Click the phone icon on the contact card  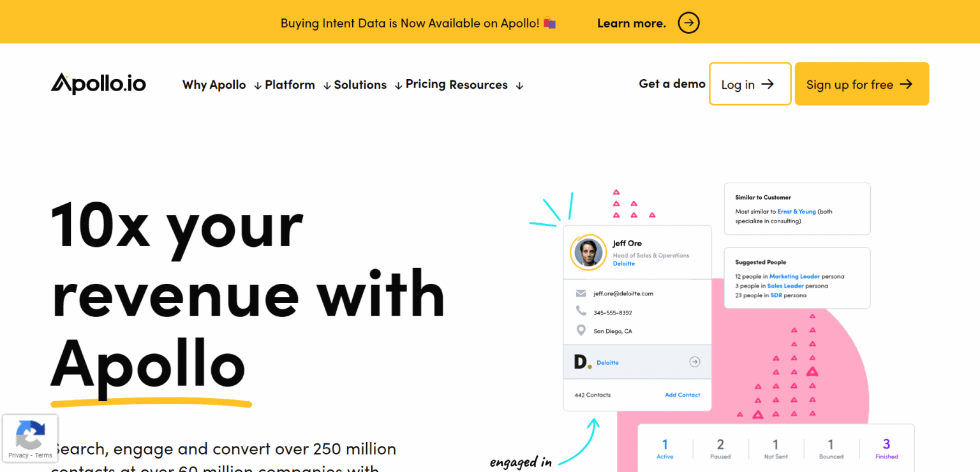coord(580,312)
